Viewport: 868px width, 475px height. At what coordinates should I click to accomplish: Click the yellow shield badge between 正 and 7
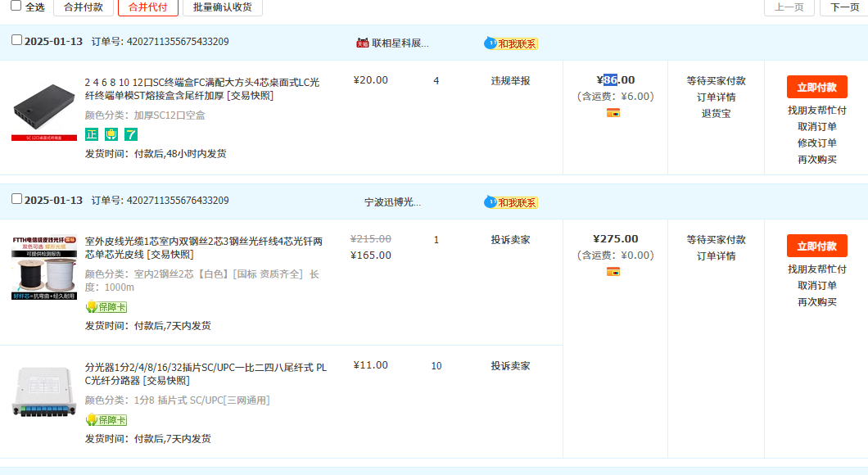coord(111,134)
